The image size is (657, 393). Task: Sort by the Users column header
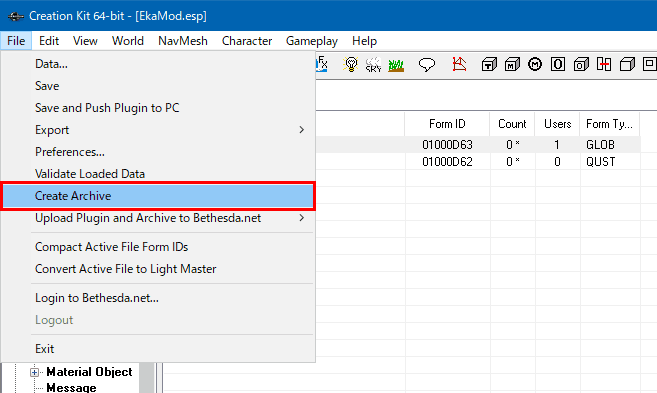557,124
